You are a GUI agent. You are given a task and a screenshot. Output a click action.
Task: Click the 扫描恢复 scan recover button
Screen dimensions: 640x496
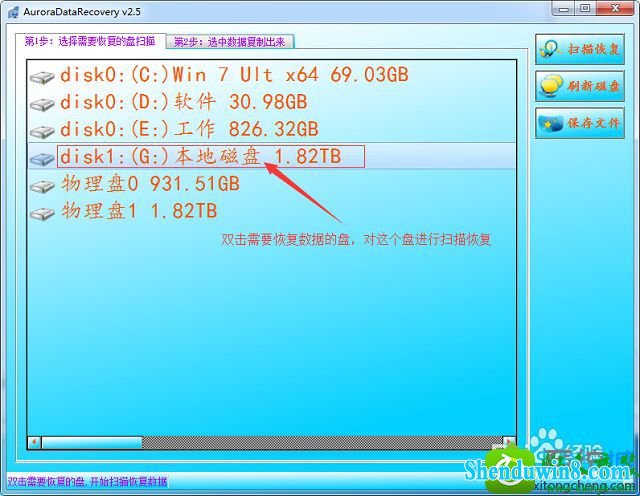580,49
